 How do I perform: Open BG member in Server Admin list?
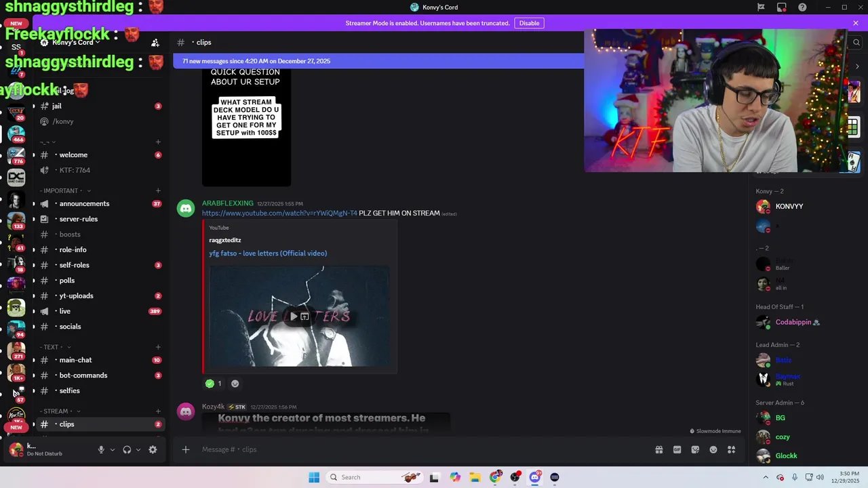(x=781, y=418)
